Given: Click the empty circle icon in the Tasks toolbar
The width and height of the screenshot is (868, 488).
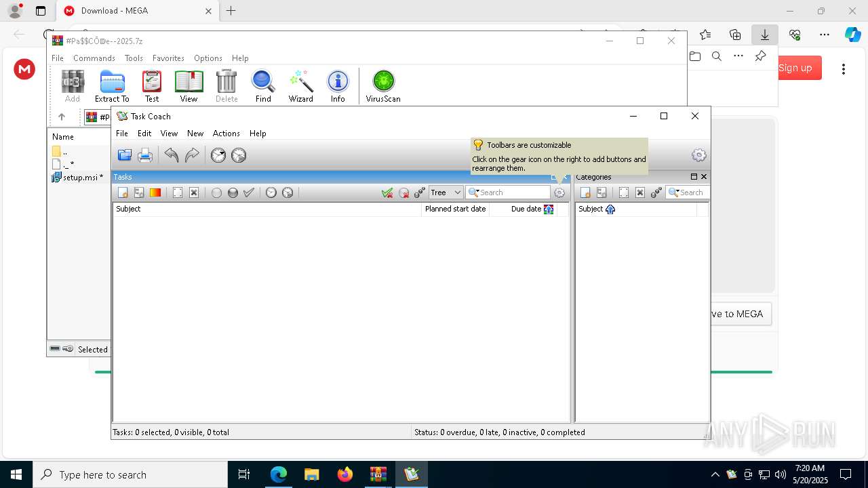Looking at the screenshot, I should click(x=216, y=192).
